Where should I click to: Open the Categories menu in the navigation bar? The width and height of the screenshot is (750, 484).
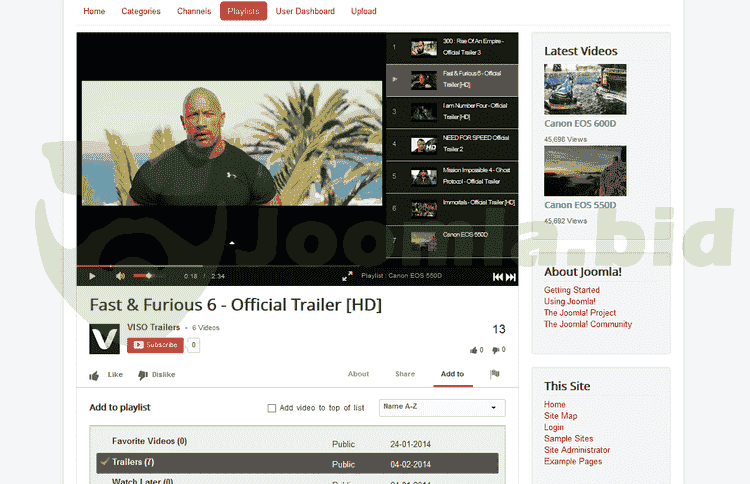[x=141, y=11]
